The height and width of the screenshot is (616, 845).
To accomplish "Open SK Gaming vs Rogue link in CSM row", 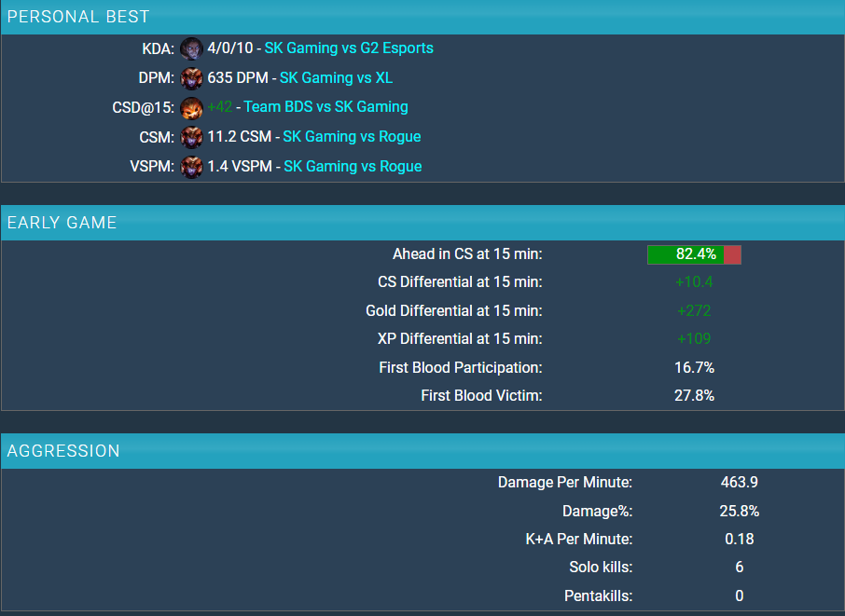I will [352, 136].
